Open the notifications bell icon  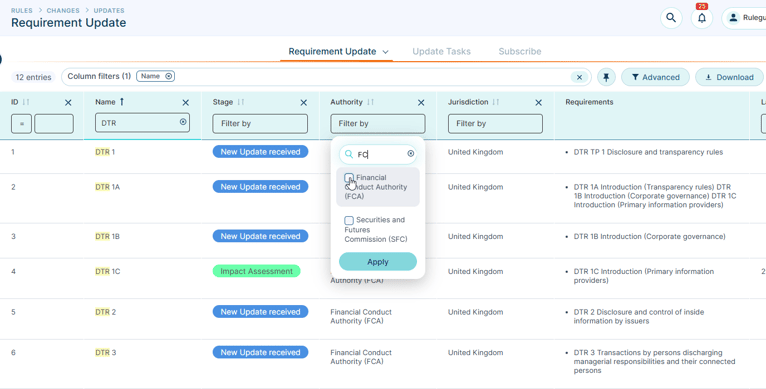coord(702,18)
